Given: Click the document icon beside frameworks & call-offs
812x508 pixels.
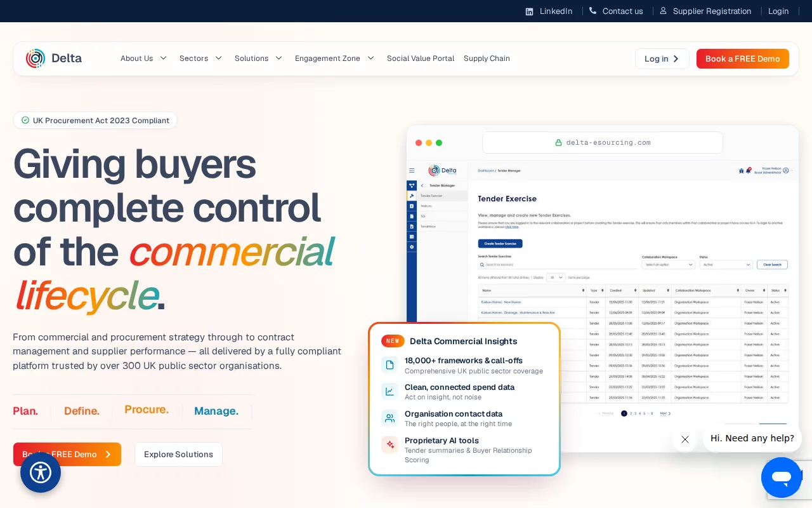Looking at the screenshot, I should click(390, 364).
